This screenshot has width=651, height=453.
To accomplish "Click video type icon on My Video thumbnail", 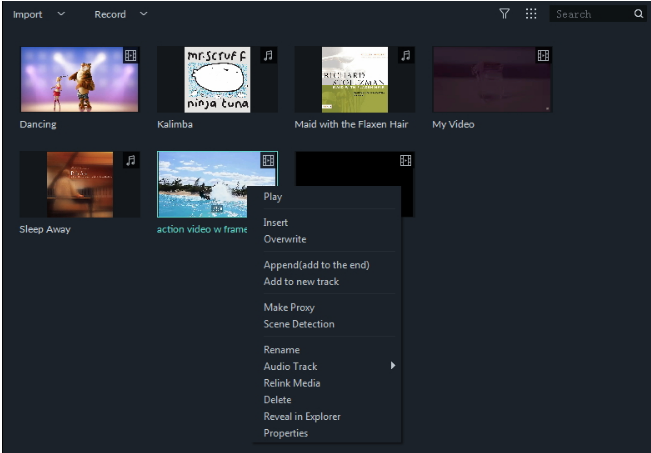I will click(x=543, y=55).
